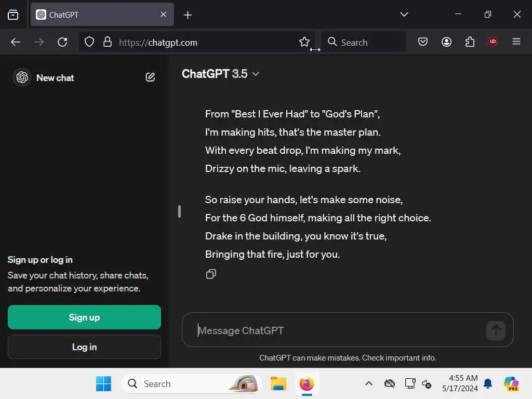Screen dimensions: 532x399
Task: Click the line "Bringing that fire, just for you."
Action: (272, 254)
